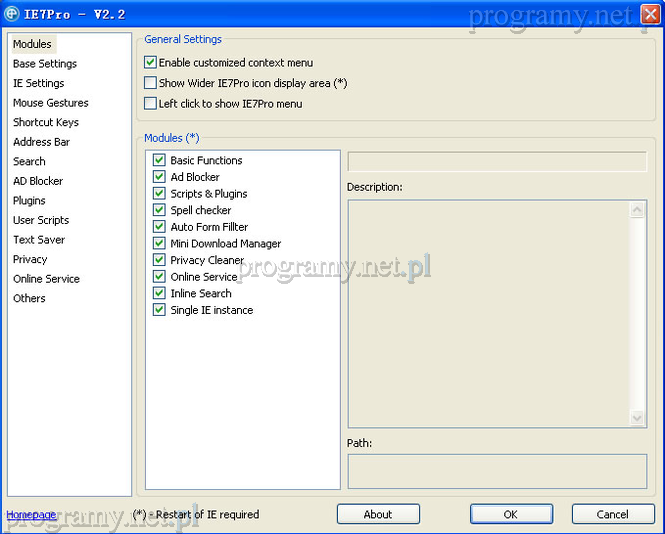Click the Homepage link
The width and height of the screenshot is (665, 534).
31,515
